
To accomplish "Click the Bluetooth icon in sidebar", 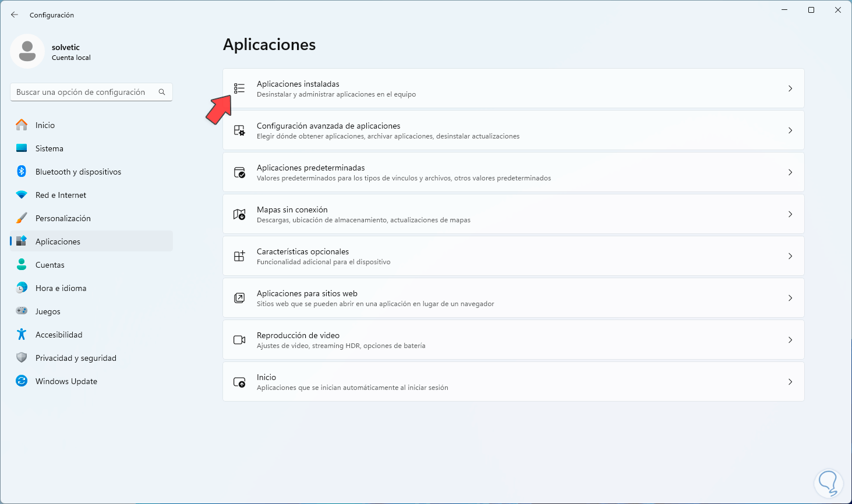I will coord(22,172).
